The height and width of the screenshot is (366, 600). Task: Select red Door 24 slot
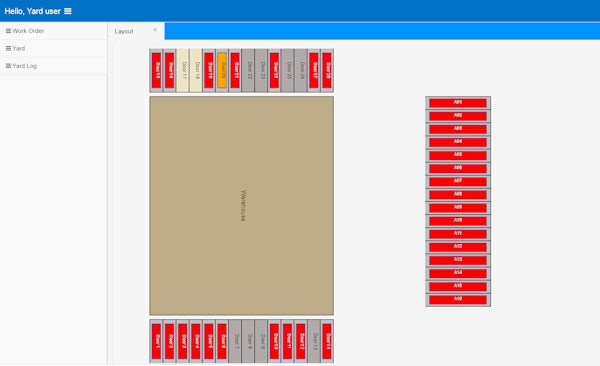coord(274,70)
